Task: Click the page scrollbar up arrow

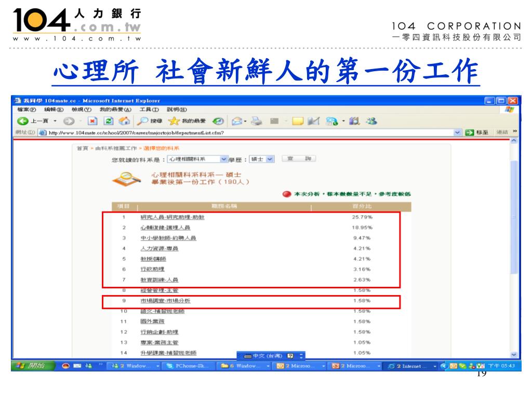Action: (x=514, y=140)
